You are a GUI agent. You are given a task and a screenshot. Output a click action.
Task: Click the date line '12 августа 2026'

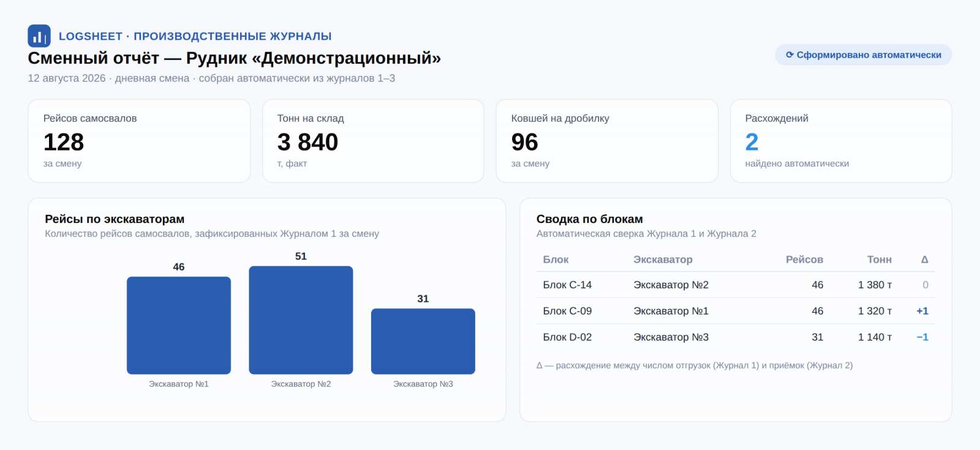pos(67,78)
